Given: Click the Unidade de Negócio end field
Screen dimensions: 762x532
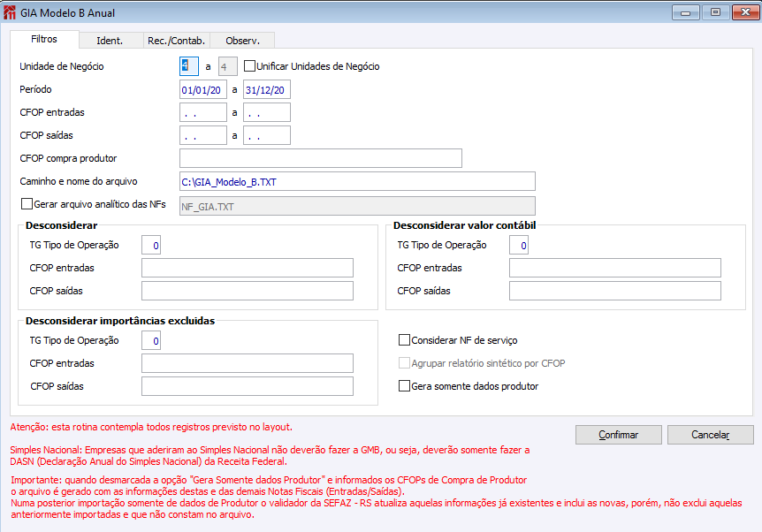Looking at the screenshot, I should (228, 66).
